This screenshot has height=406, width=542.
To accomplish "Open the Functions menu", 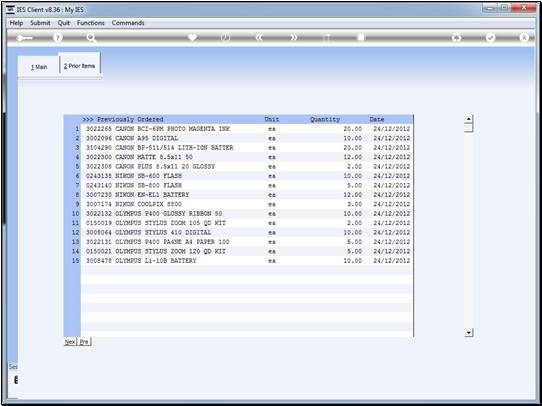I will pos(91,23).
